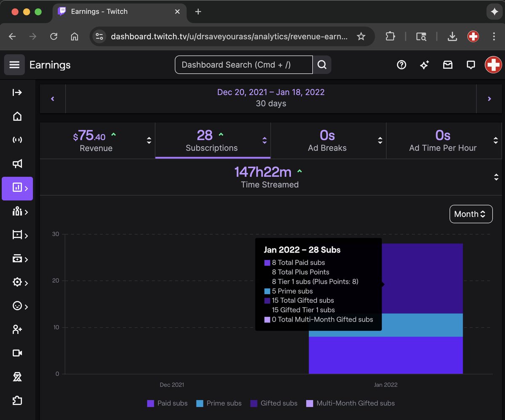Screen dimensions: 505x420
Task: Open the Help question mark icon
Action: pyautogui.click(x=401, y=65)
